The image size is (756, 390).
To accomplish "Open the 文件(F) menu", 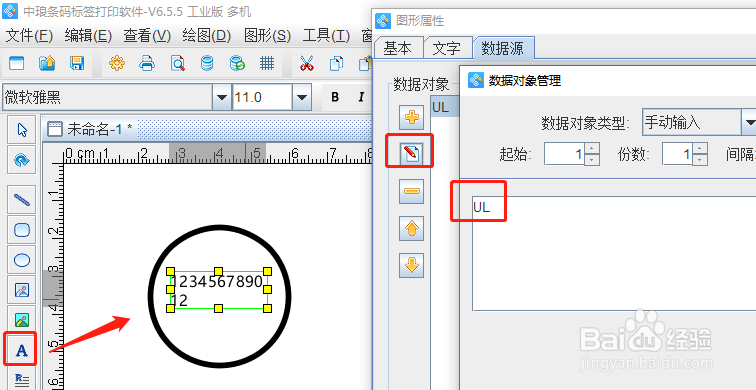I will point(29,35).
